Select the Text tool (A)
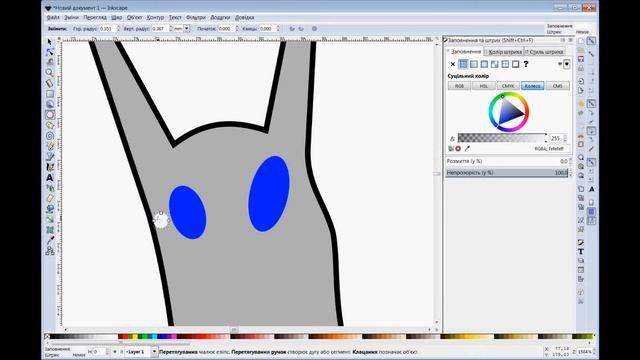The image size is (640, 360). tap(50, 178)
